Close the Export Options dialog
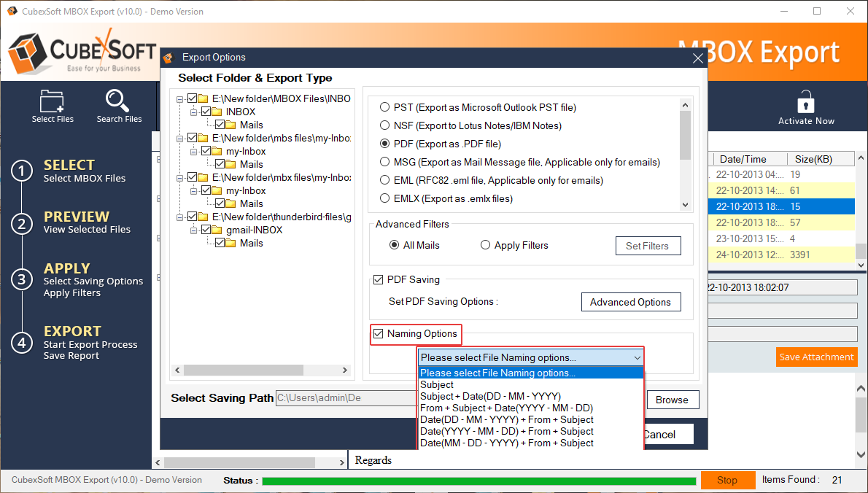 pos(697,58)
